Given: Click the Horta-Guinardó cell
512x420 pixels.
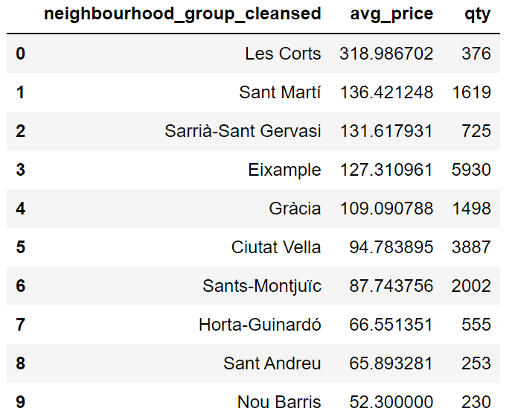Looking at the screenshot, I should coord(260,325).
